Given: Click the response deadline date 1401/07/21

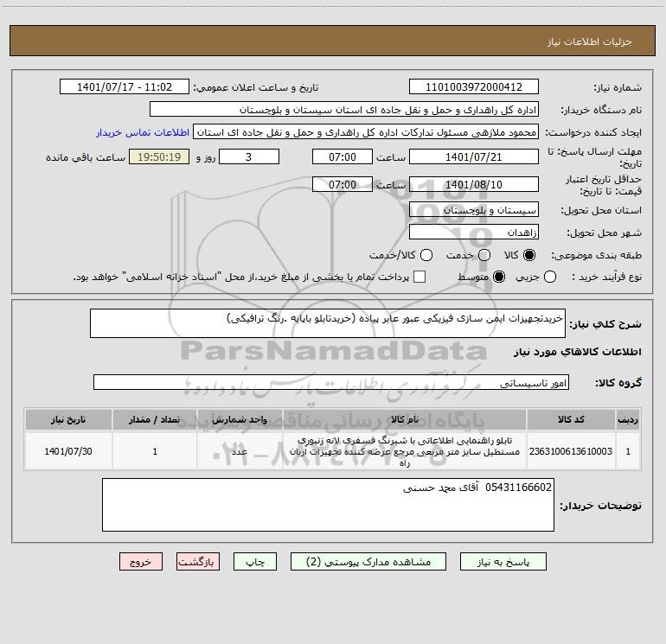Looking at the screenshot, I should [474, 156].
